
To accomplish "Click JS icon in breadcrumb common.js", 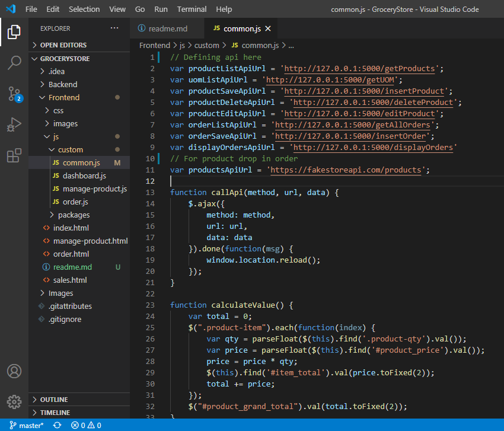I will point(235,45).
